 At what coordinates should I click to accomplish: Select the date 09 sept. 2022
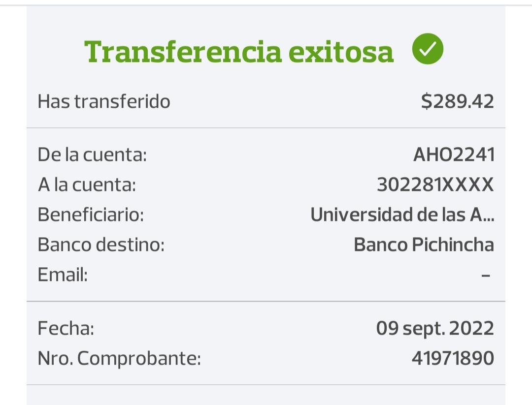434,328
